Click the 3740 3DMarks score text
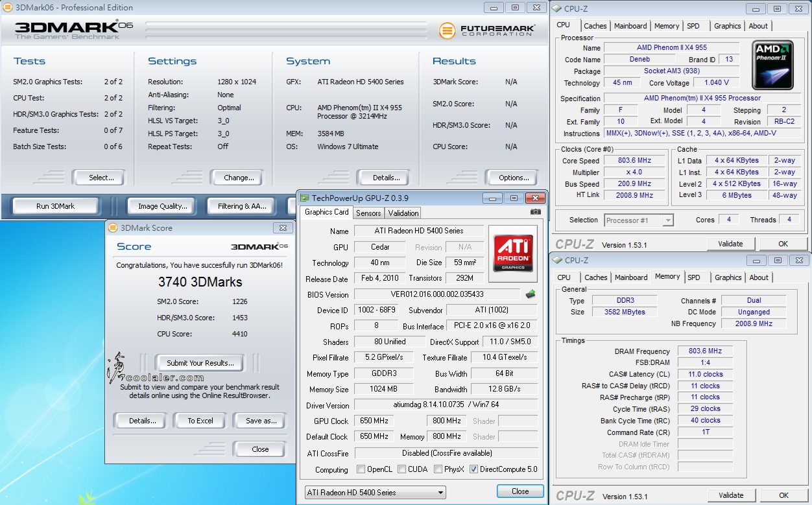812x505 pixels. click(200, 282)
